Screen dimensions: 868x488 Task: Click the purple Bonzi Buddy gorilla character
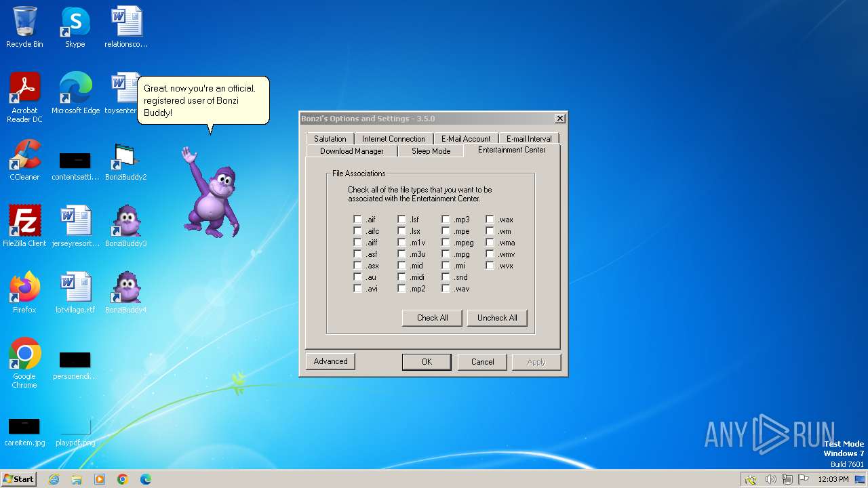(210, 193)
